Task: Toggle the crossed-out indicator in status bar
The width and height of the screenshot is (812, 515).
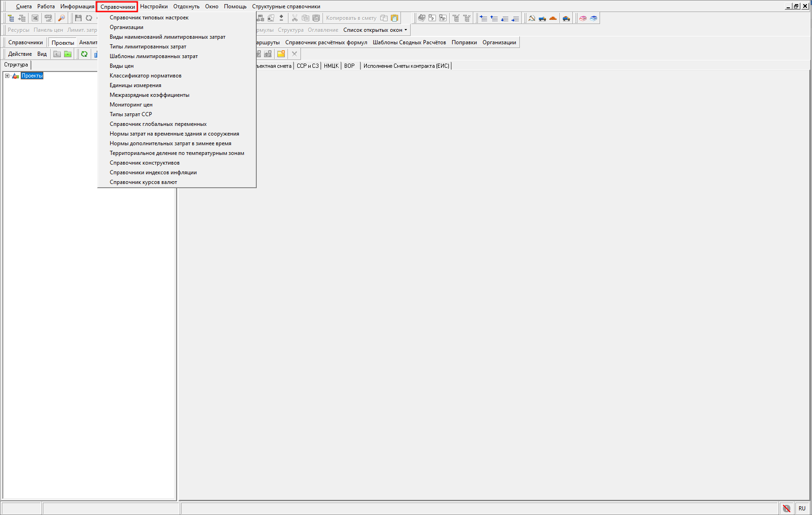Action: click(787, 508)
